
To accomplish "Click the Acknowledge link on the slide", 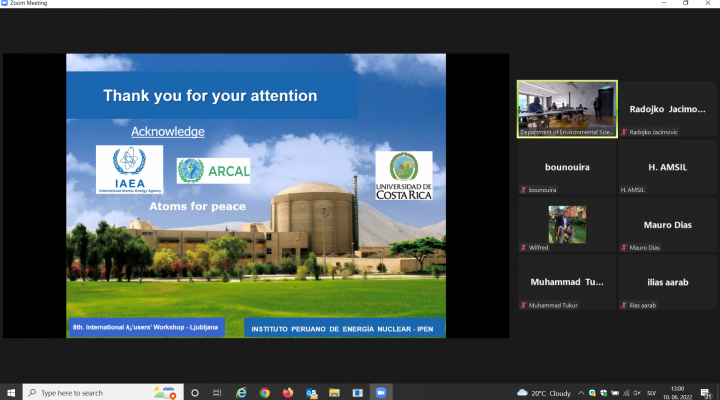I will coord(168,132).
